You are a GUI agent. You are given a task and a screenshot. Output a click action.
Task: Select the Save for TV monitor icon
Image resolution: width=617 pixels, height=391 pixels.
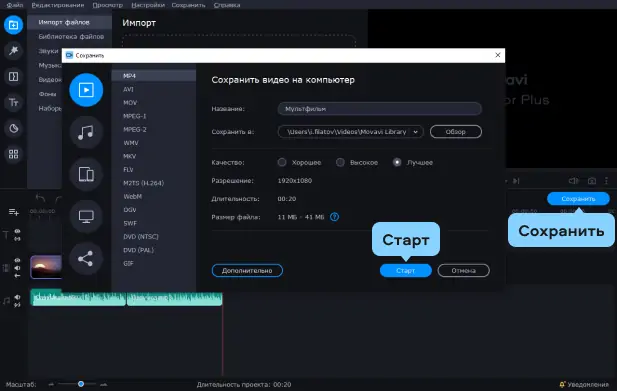tap(86, 216)
